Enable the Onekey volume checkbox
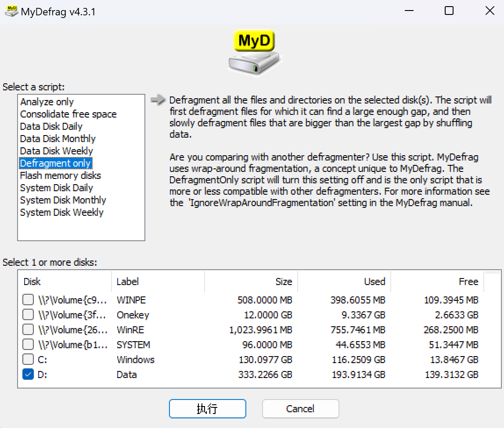504x428 pixels. pyautogui.click(x=28, y=314)
